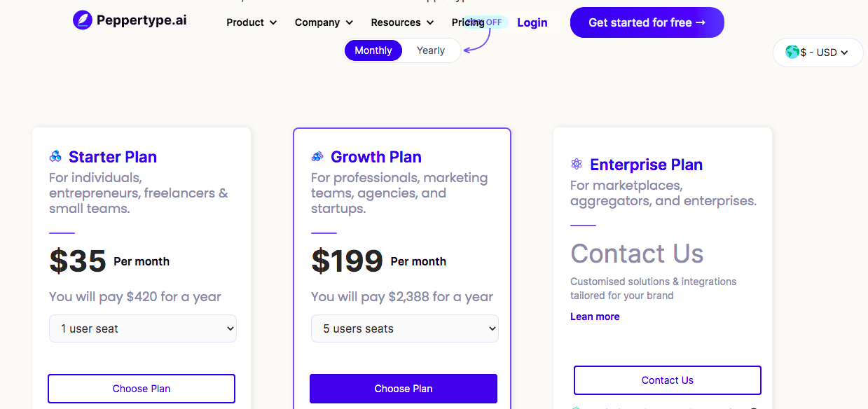Click the Login link
868x409 pixels.
pyautogui.click(x=532, y=22)
